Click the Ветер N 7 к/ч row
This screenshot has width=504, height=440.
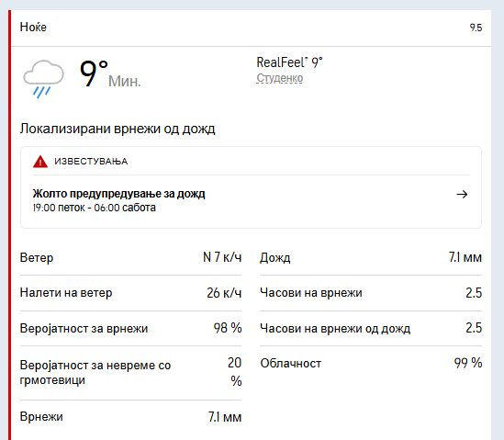point(130,257)
